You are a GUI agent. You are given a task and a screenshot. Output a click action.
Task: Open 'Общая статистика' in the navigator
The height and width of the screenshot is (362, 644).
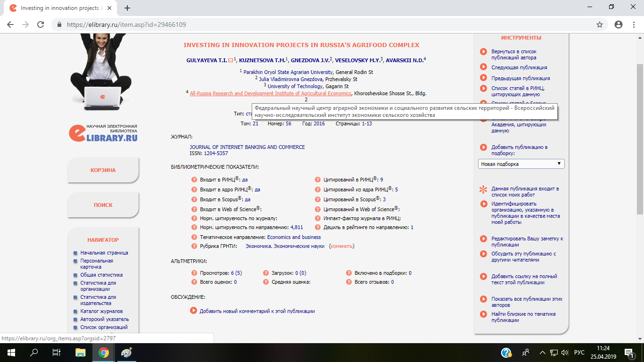101,275
